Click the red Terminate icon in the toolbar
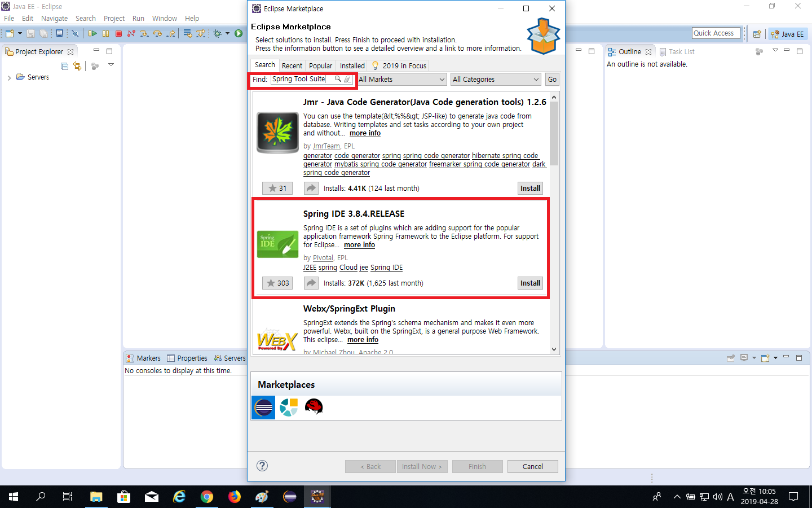The height and width of the screenshot is (508, 812). [x=118, y=33]
